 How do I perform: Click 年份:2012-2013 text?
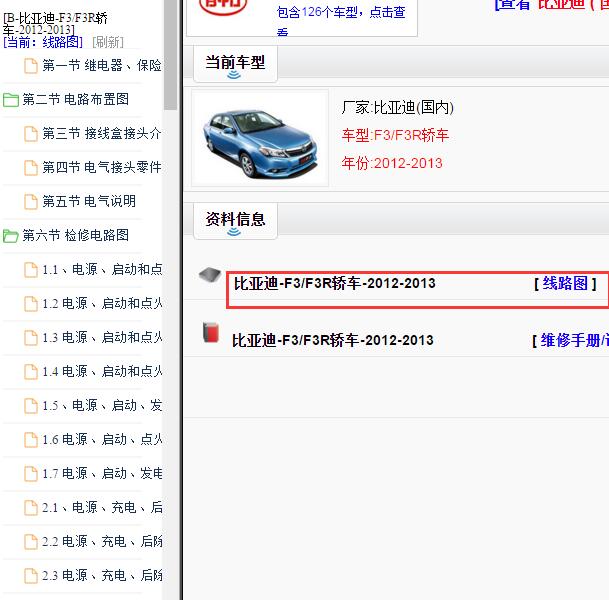pos(392,163)
